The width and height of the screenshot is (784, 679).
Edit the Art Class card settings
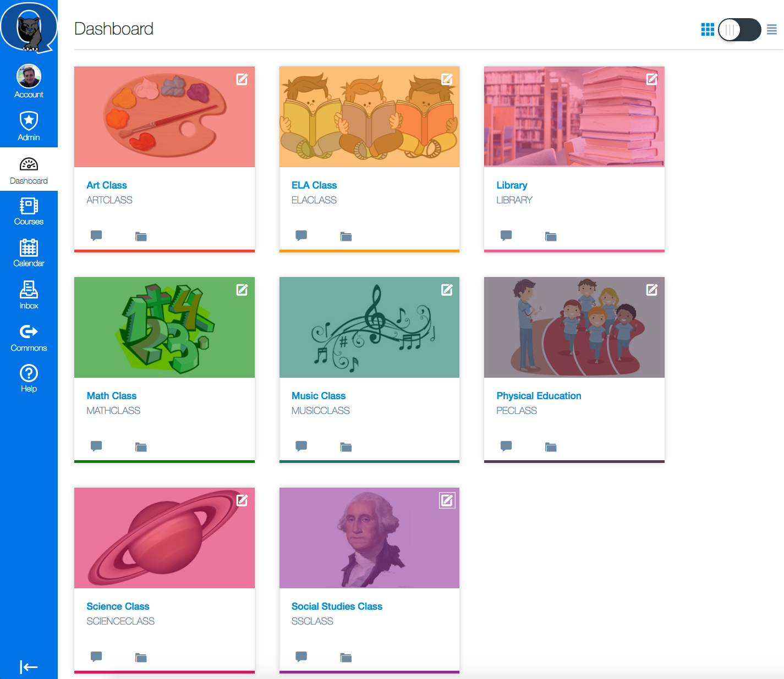click(242, 79)
